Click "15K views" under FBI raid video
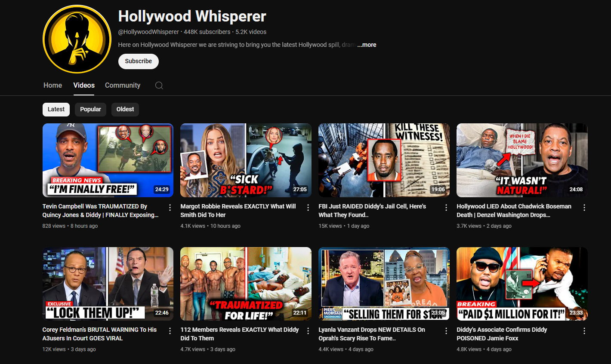This screenshot has width=611, height=364. click(x=330, y=226)
